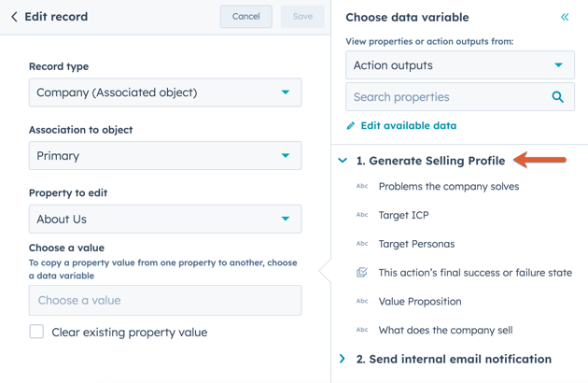
Task: Click the Save button
Action: [x=302, y=17]
